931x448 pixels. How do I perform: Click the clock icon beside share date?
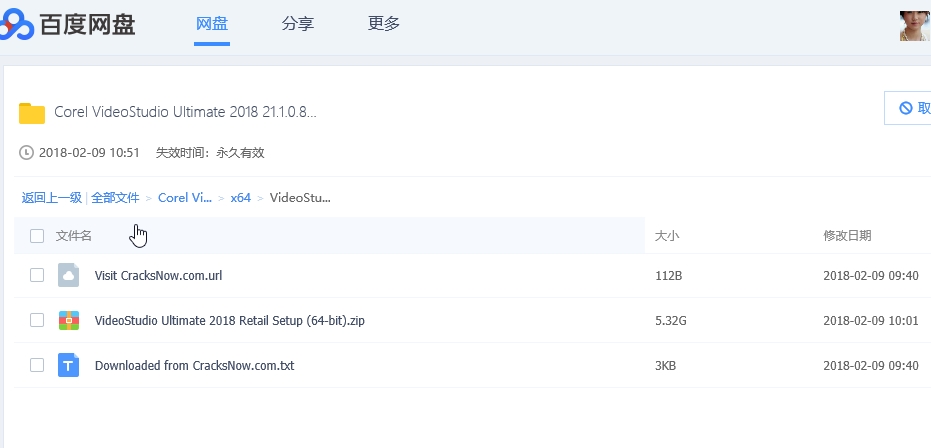(26, 152)
